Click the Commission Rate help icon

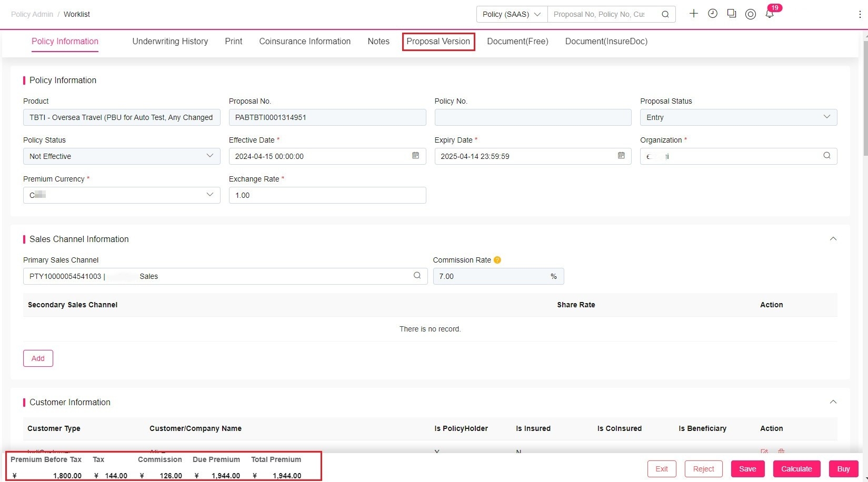tap(497, 260)
